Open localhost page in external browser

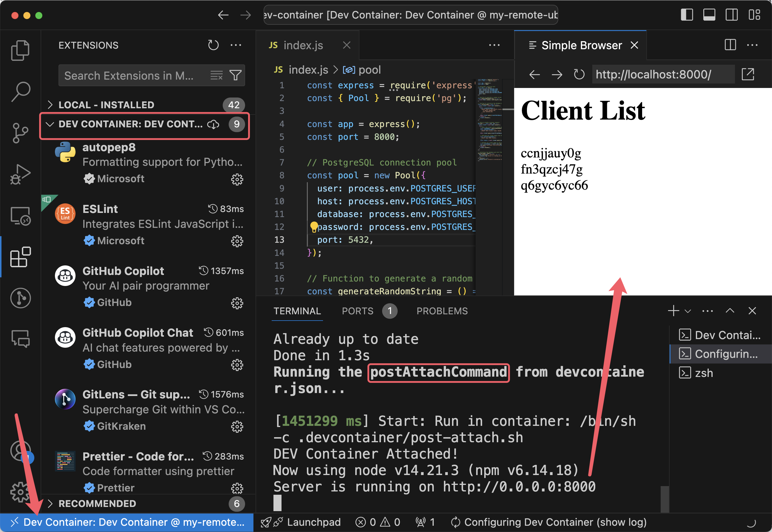(x=748, y=74)
